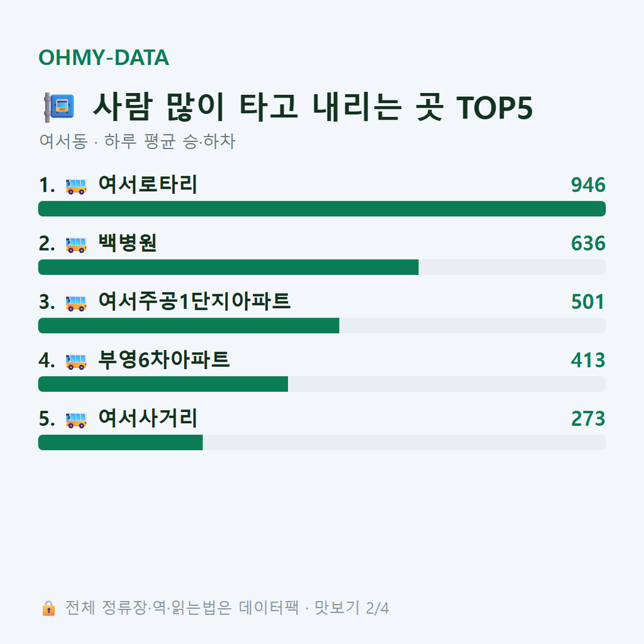Click the OHMY-DATA brand label
Image resolution: width=644 pixels, height=644 pixels.
(104, 57)
